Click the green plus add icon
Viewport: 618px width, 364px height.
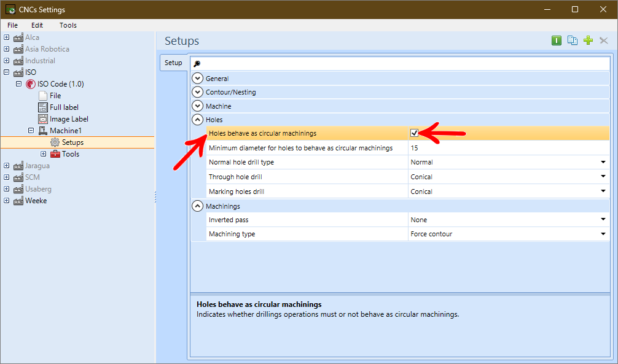tap(588, 41)
